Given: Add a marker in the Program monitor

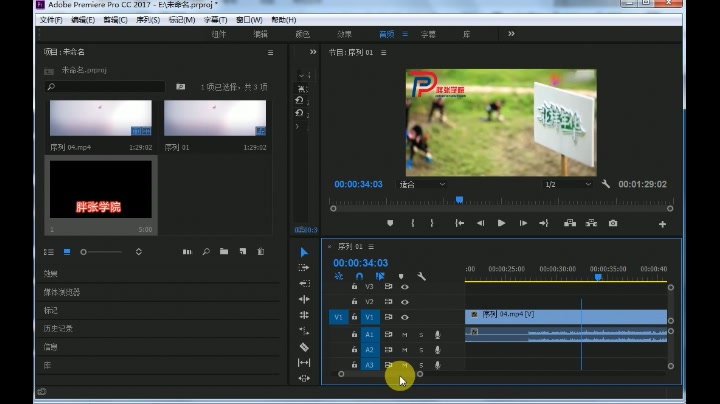Looking at the screenshot, I should pos(390,223).
